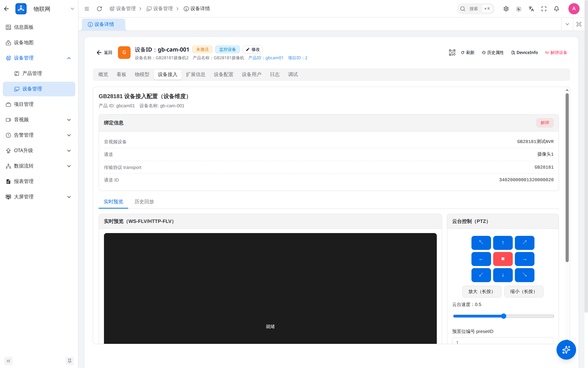Stop PTZ movement with red button
Viewport: 588px width, 368px height.
(503, 259)
